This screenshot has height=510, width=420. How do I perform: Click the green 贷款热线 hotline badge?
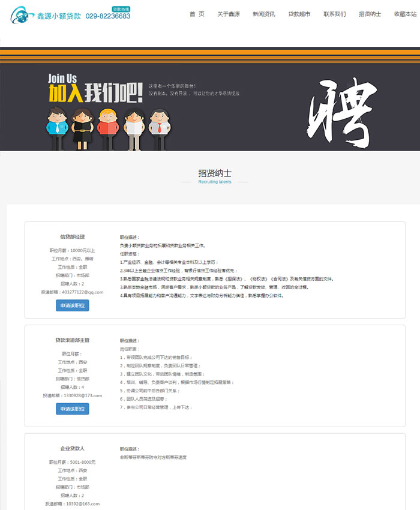(121, 9)
